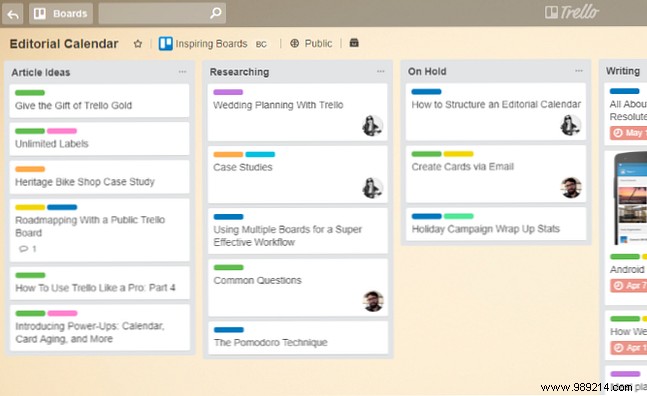Click the globe icon beside Public

click(295, 43)
